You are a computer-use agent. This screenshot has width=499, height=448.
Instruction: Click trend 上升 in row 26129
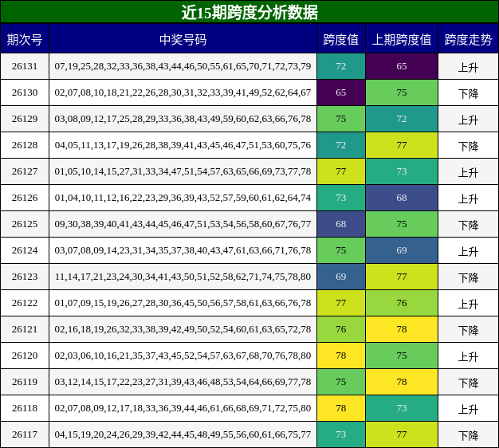(x=468, y=120)
